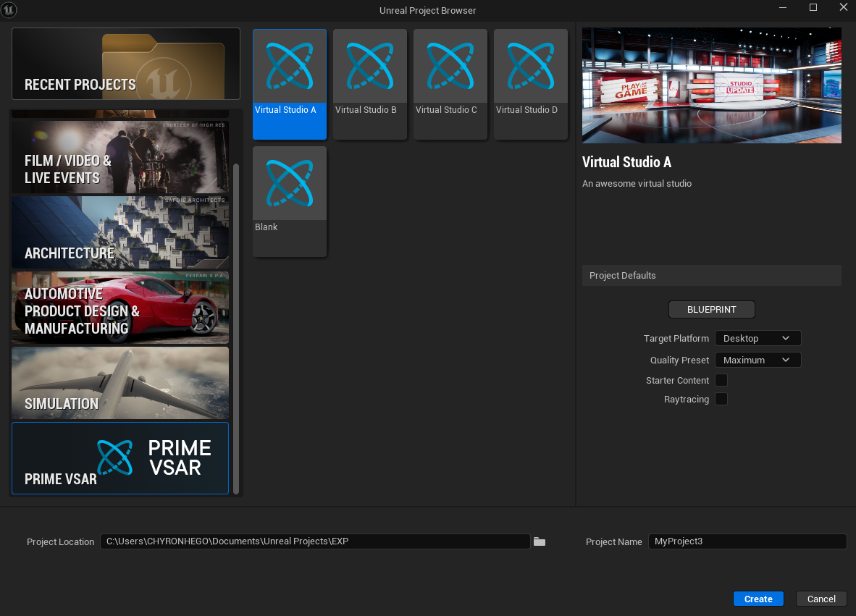Click the Create button
Screen dimensions: 856x616
pos(758,599)
